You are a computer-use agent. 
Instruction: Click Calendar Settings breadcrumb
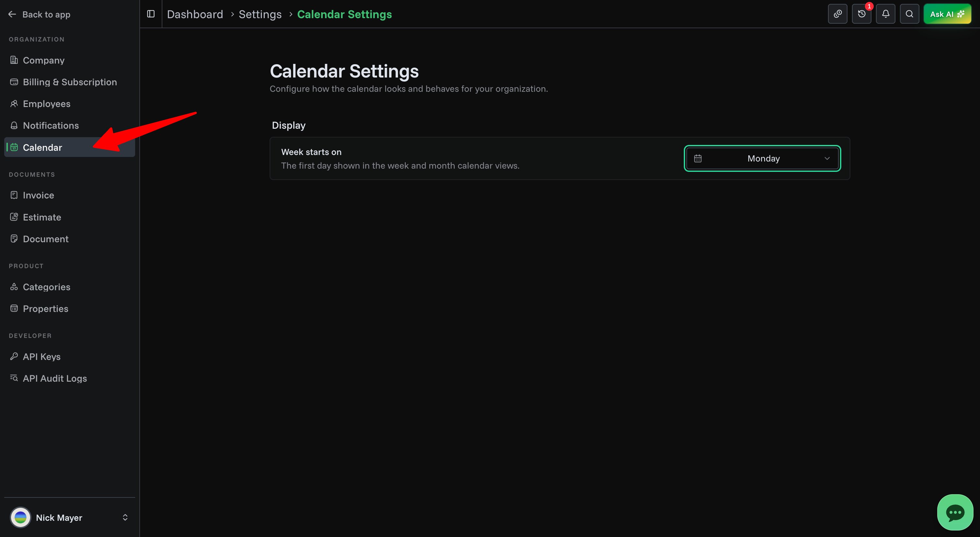coord(344,14)
